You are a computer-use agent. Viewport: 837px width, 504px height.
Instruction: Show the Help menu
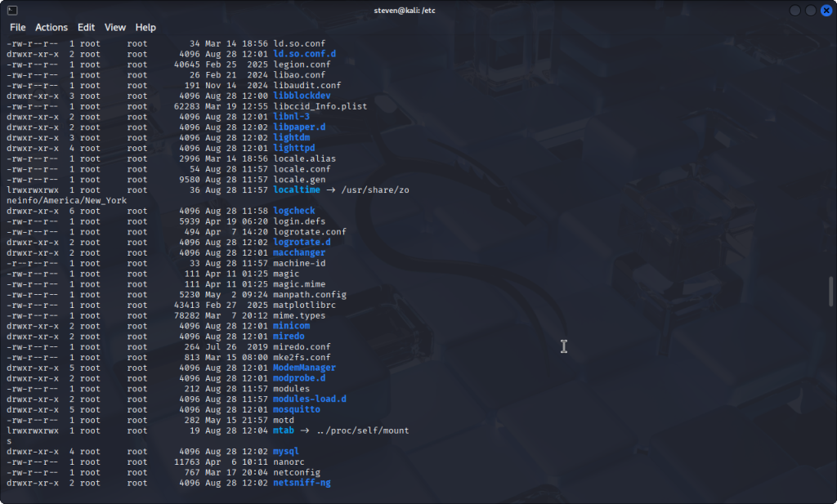(145, 27)
